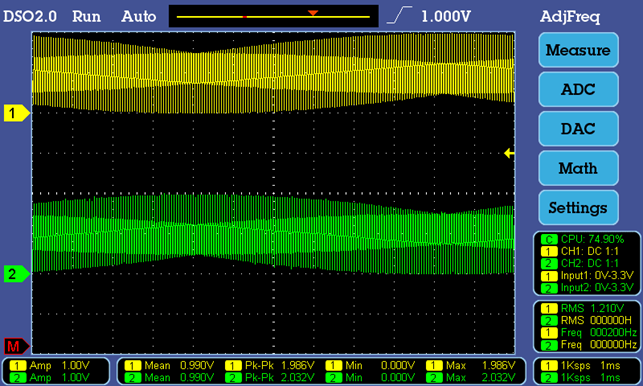The image size is (643, 386).
Task: Open the Settings button
Action: pos(578,208)
